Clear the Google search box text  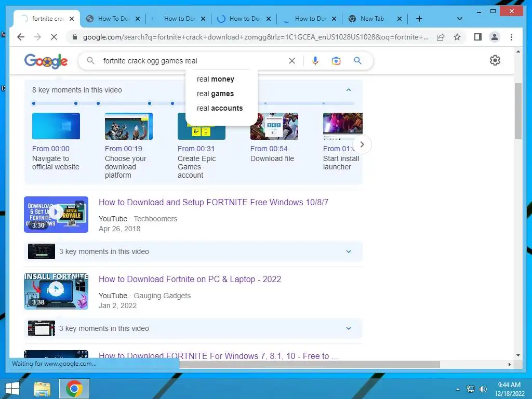292,61
